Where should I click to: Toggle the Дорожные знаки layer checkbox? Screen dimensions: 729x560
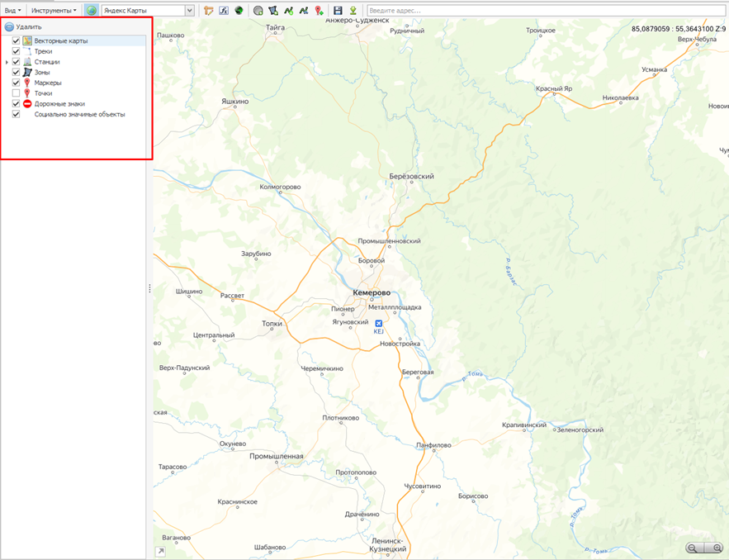pos(17,104)
